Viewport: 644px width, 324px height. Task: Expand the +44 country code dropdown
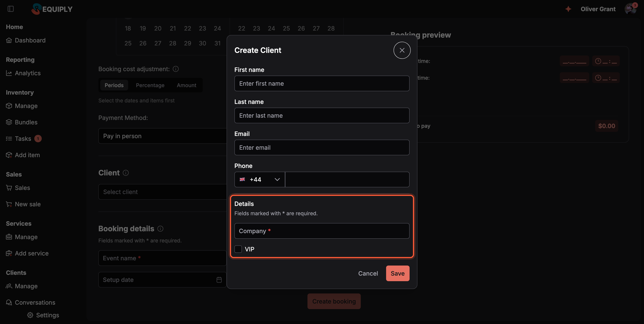(260, 179)
